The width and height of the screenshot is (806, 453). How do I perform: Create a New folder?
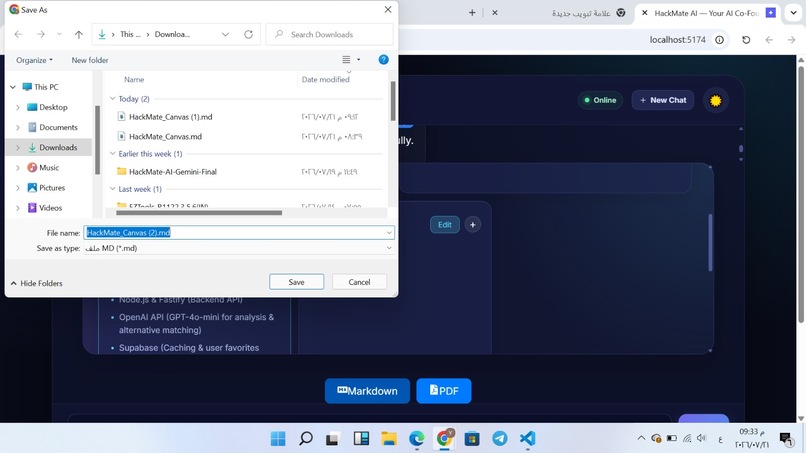90,60
